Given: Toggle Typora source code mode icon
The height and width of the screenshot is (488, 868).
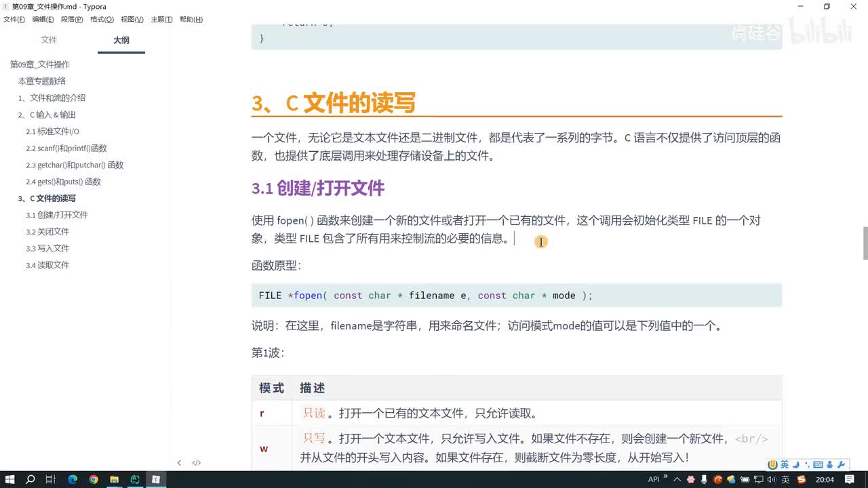Looking at the screenshot, I should pyautogui.click(x=197, y=463).
